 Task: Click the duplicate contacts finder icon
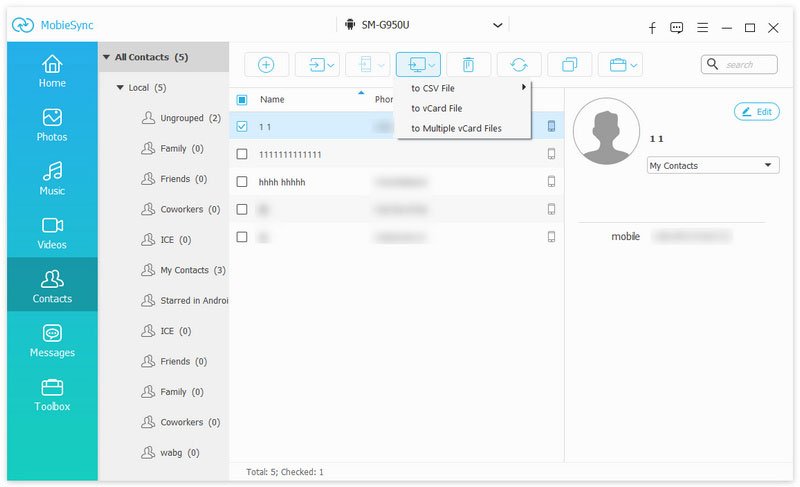[x=569, y=65]
